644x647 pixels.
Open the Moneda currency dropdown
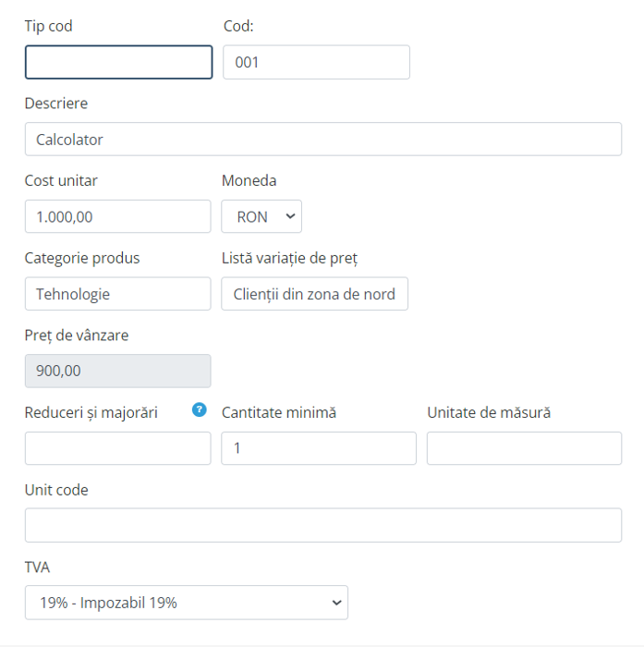tap(261, 216)
